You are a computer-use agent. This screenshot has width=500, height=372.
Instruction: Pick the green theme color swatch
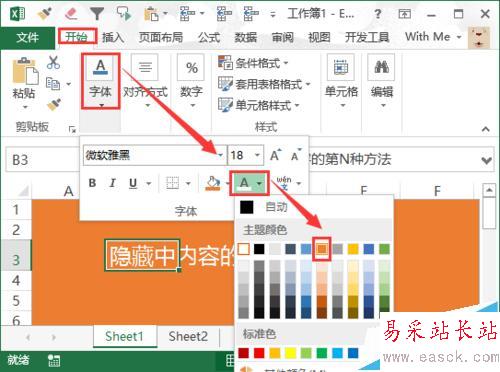coord(384,249)
